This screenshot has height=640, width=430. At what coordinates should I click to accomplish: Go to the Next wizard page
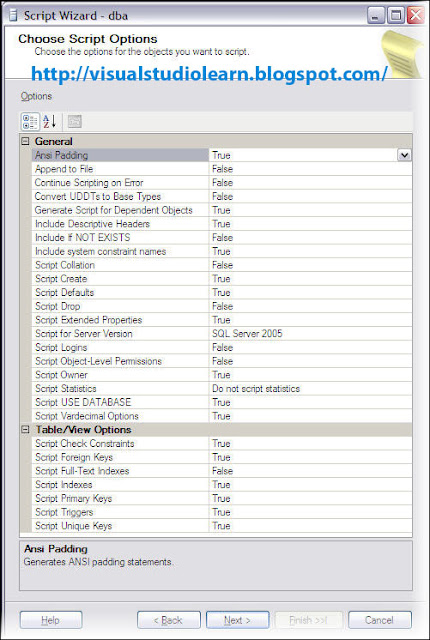click(x=237, y=620)
